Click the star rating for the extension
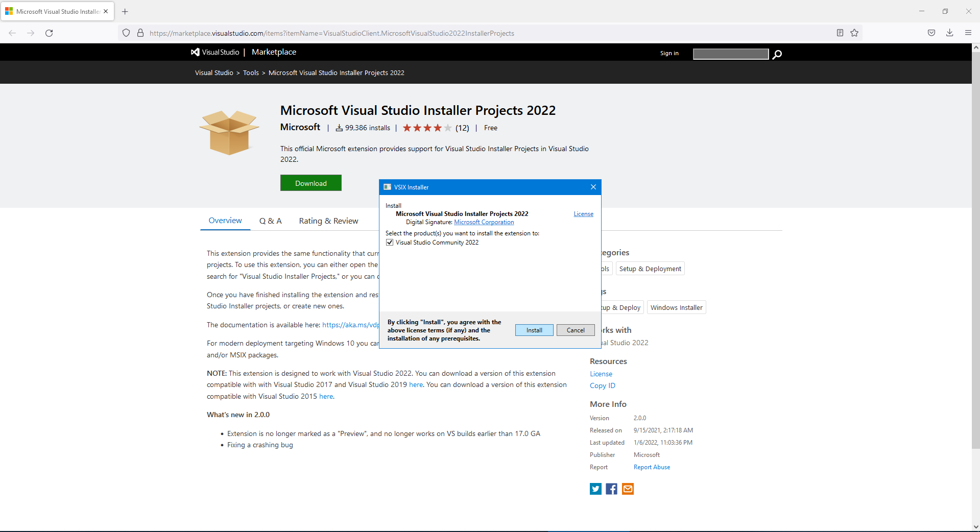The width and height of the screenshot is (980, 532). pos(427,128)
